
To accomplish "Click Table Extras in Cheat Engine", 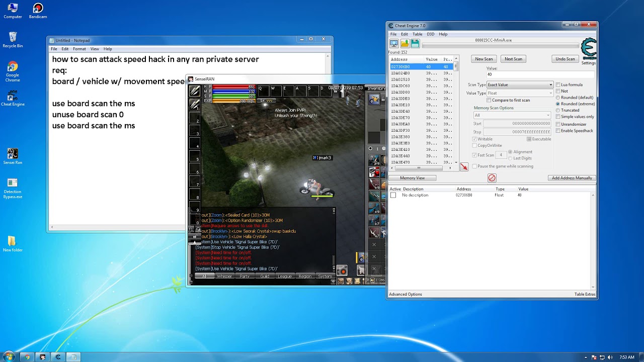I will click(x=585, y=294).
